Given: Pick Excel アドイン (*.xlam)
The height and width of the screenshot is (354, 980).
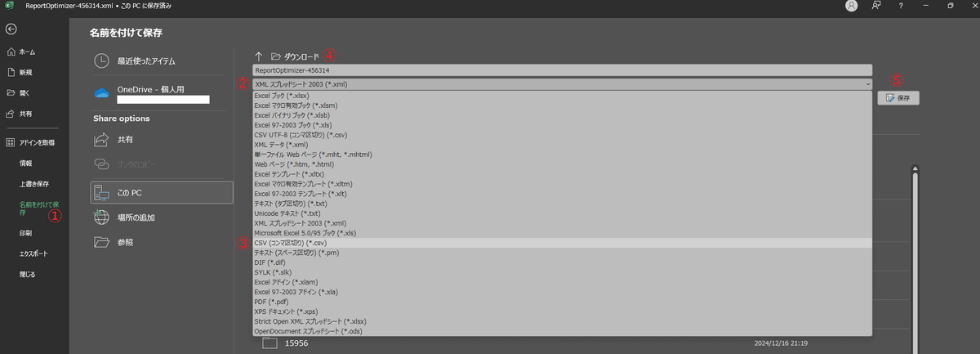Looking at the screenshot, I should [x=561, y=282].
